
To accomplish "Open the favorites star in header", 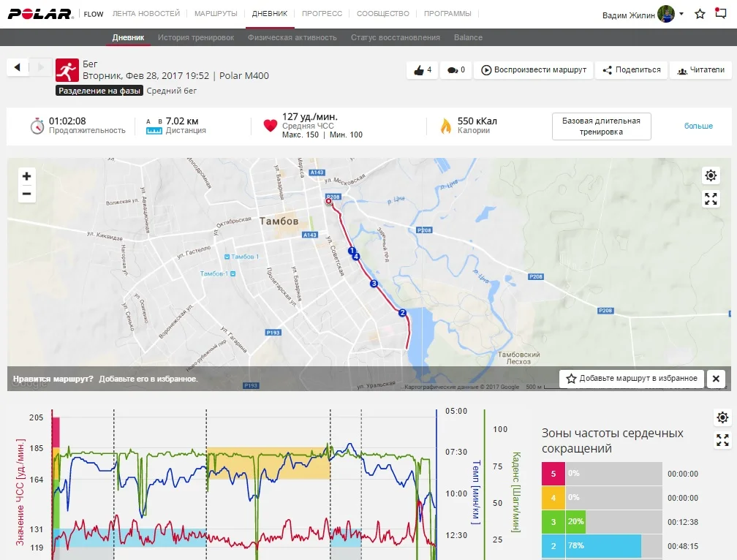I will (700, 14).
